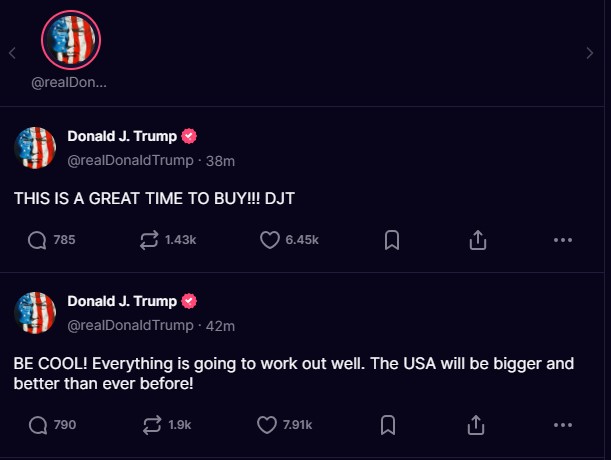Viewport: 611px width, 460px height.
Task: Like the "BE COOL!" post
Action: [x=268, y=425]
